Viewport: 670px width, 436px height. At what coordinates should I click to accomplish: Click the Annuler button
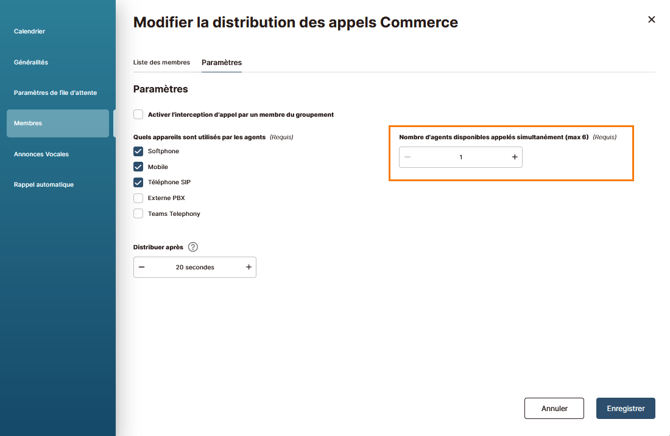554,408
